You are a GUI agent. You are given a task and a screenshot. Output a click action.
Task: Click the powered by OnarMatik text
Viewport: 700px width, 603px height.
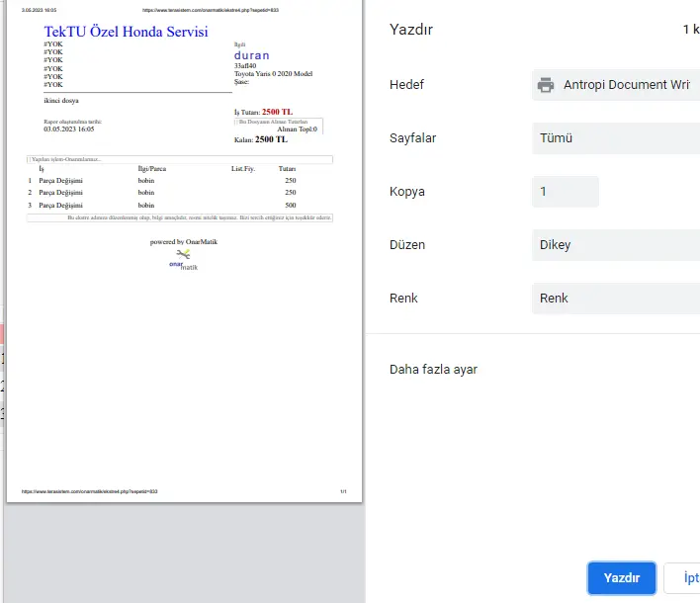pyautogui.click(x=183, y=241)
